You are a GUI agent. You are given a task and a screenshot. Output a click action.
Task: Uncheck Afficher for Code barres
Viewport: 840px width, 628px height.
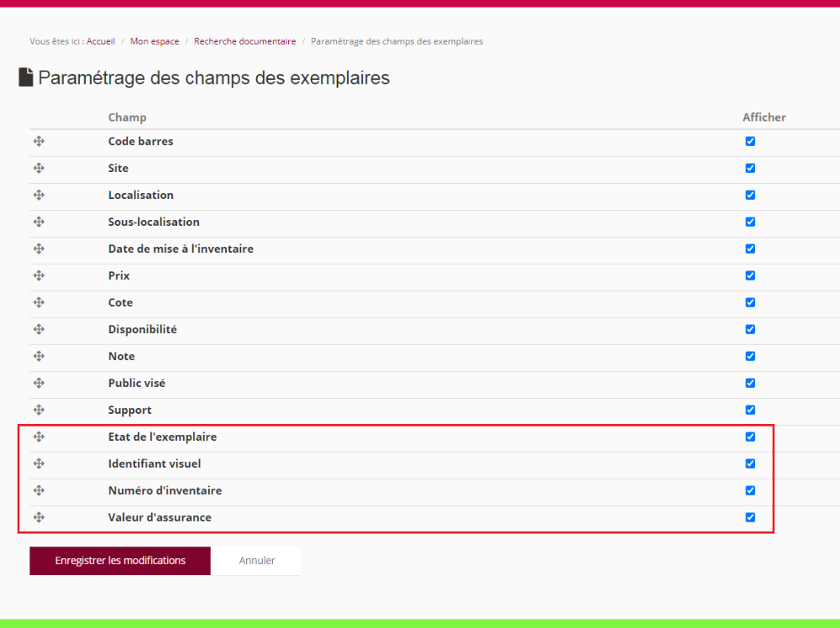click(750, 141)
